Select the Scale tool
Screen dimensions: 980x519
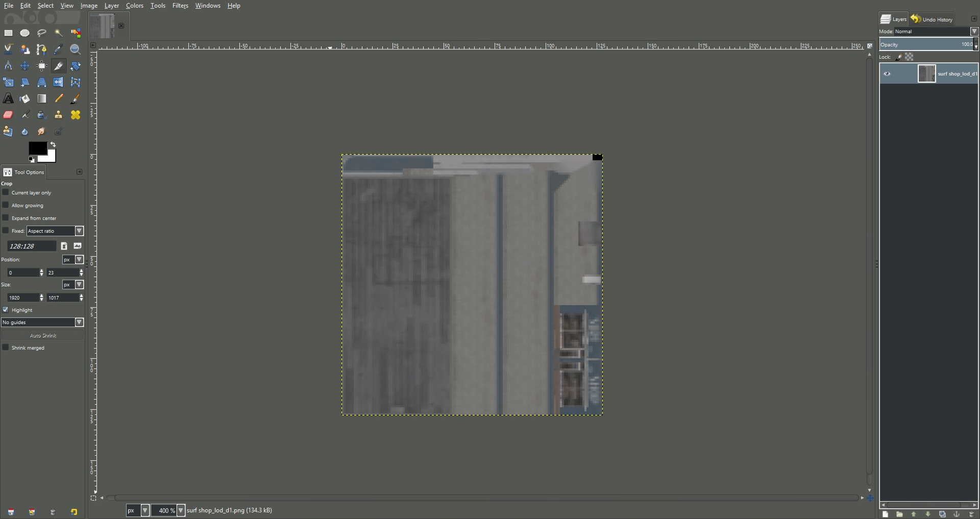point(8,82)
